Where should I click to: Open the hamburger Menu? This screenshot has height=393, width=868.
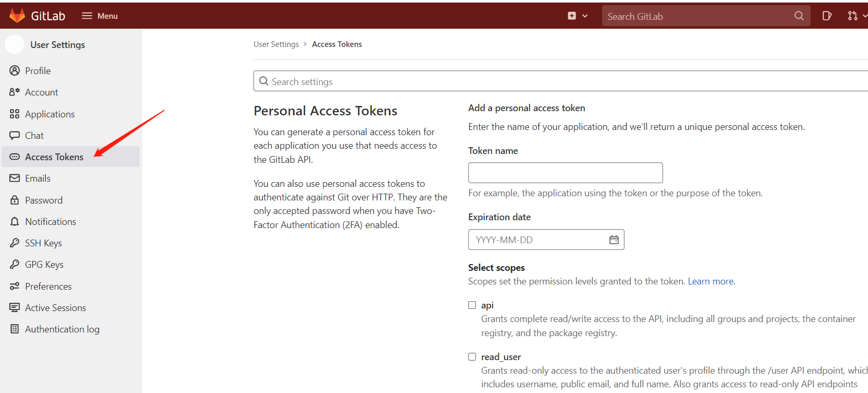(x=100, y=16)
